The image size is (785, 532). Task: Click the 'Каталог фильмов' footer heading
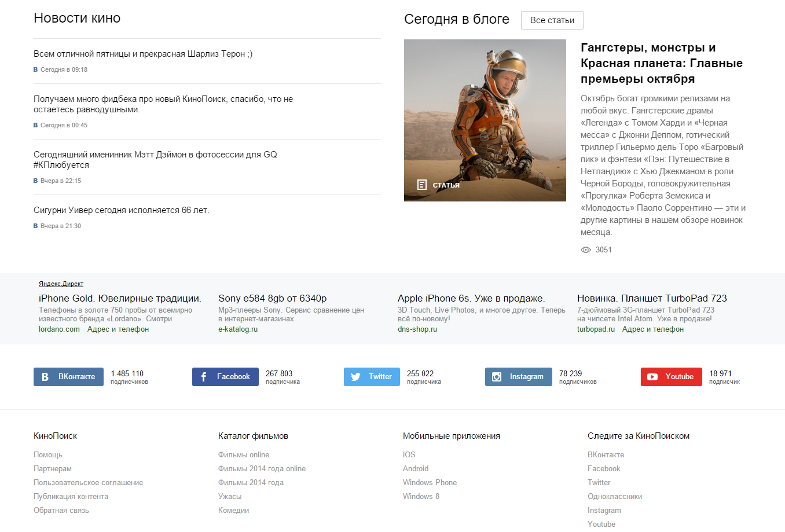click(x=253, y=436)
